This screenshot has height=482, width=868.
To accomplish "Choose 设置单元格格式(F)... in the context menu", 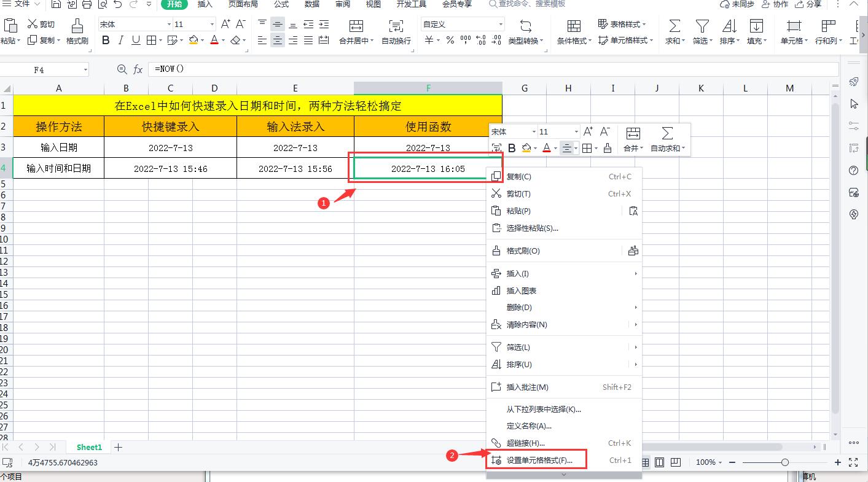I will [564, 460].
